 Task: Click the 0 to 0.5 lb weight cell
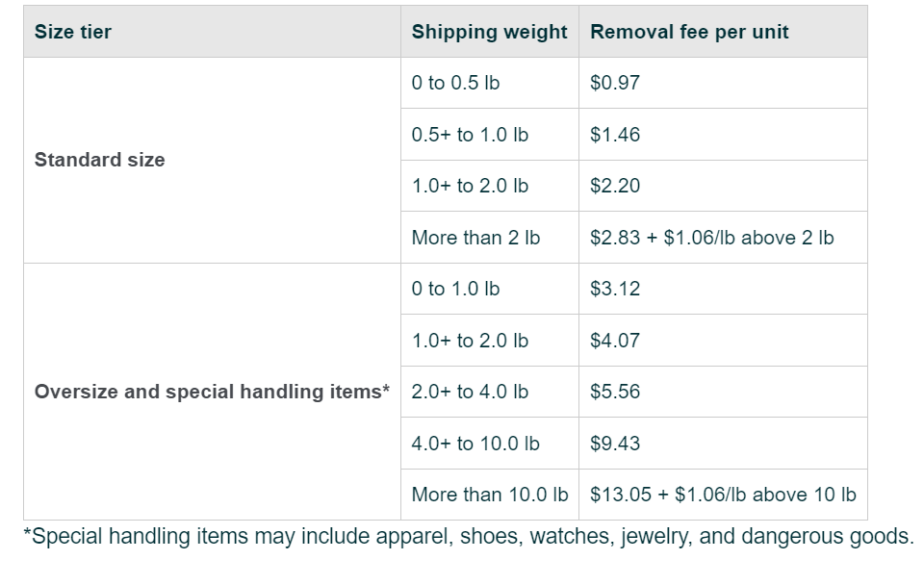(x=455, y=83)
